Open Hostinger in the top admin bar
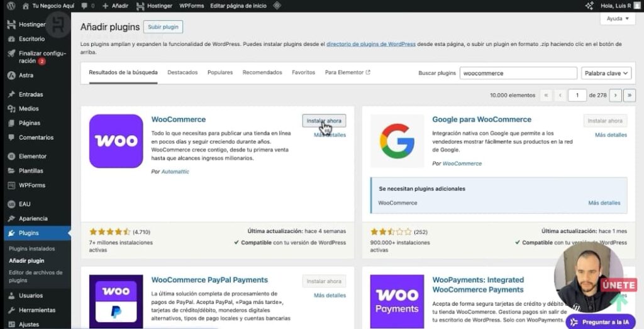Screen dimensions: 644x329 click(155, 6)
